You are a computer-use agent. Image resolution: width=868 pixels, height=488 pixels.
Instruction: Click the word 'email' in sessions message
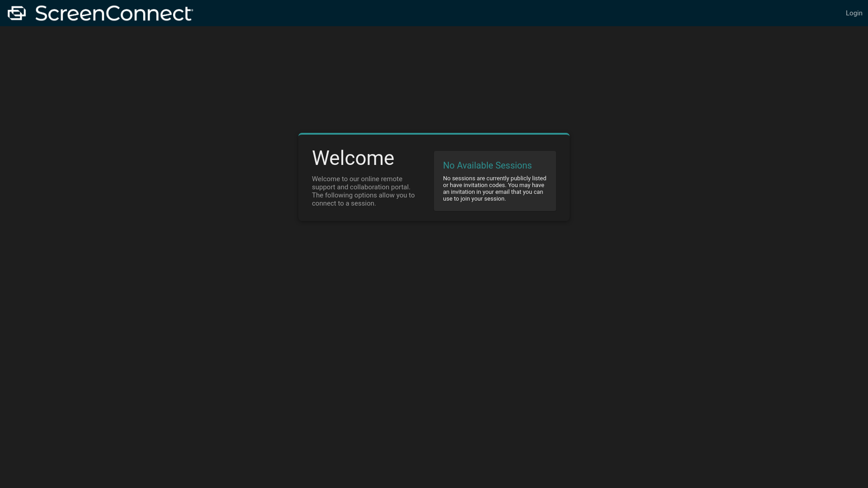click(502, 192)
